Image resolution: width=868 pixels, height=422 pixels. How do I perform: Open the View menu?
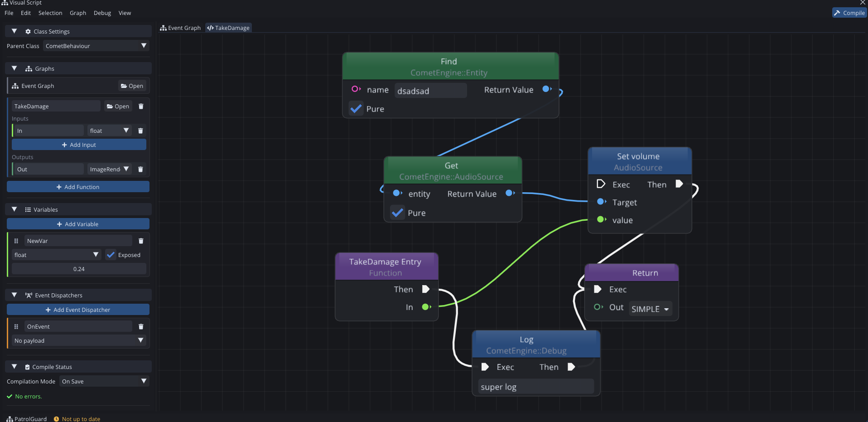coord(125,13)
